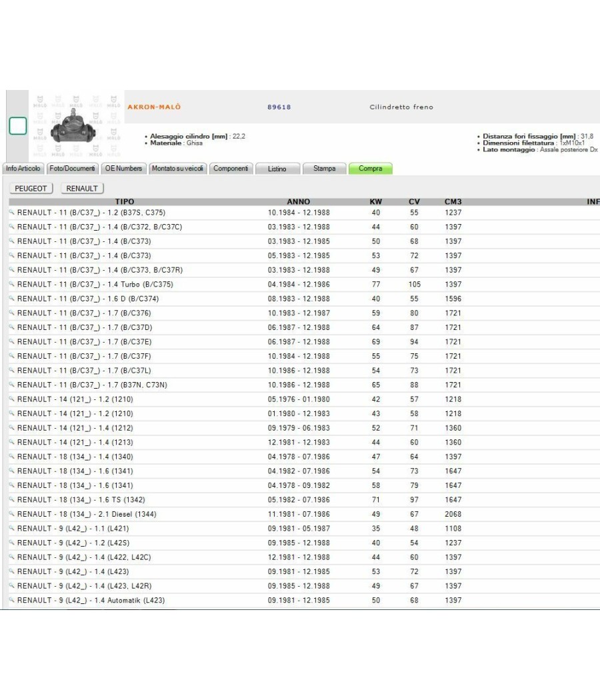Open details icon for Renault 11 1.4 (B/C373) 53 kW
This screenshot has width=600, height=700.
11,255
